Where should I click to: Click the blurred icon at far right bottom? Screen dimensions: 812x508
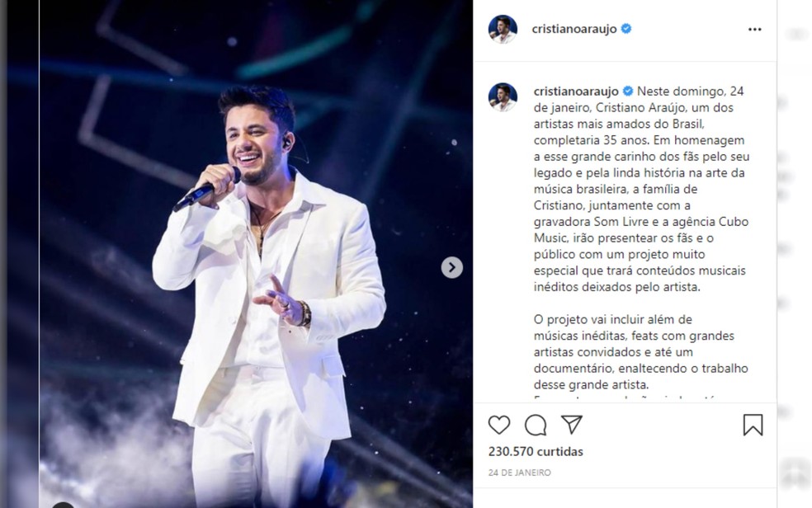pos(795,472)
